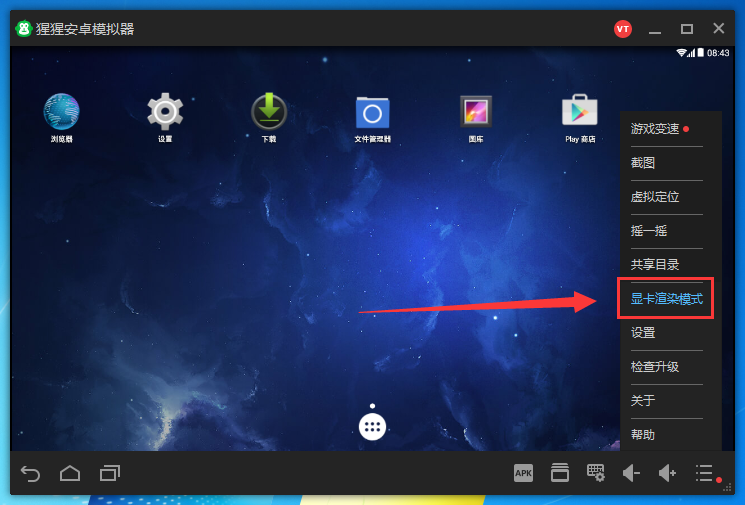The height and width of the screenshot is (505, 745).
Task: Click the WiFi signal status icon
Action: coord(681,53)
